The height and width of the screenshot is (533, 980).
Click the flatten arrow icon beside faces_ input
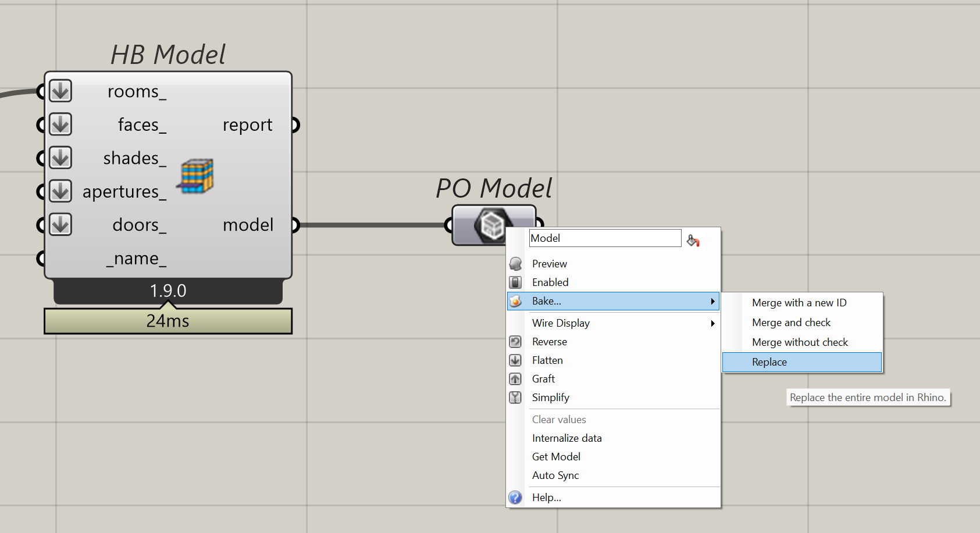pos(60,124)
